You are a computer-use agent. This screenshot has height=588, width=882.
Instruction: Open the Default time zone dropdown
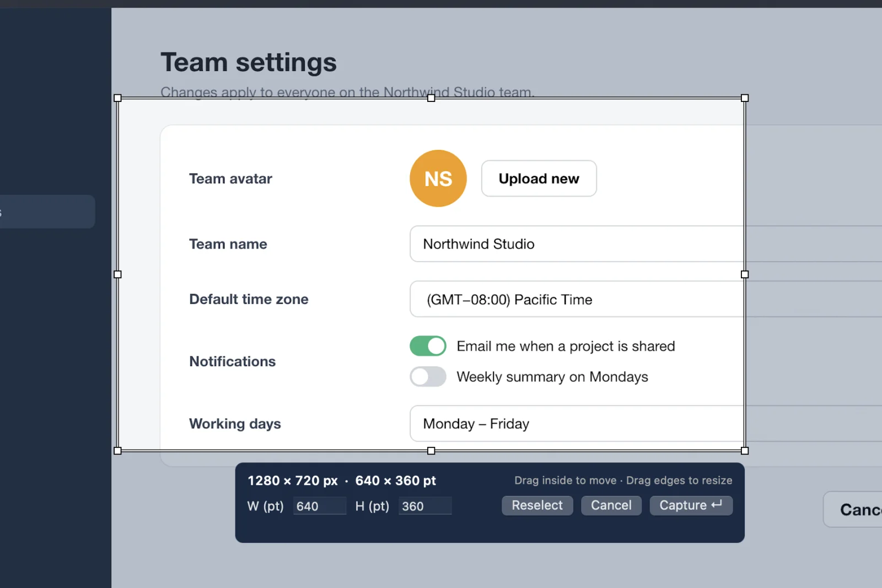(x=646, y=299)
